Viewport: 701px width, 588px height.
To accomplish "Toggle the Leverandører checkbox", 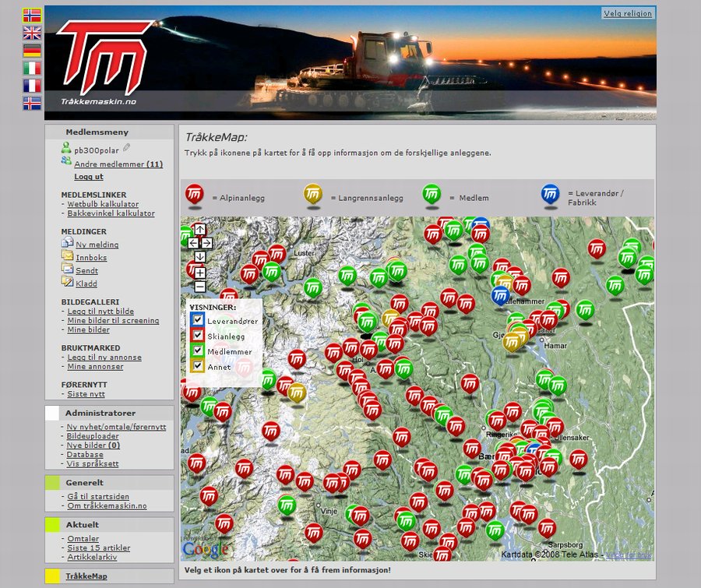I will click(x=197, y=320).
